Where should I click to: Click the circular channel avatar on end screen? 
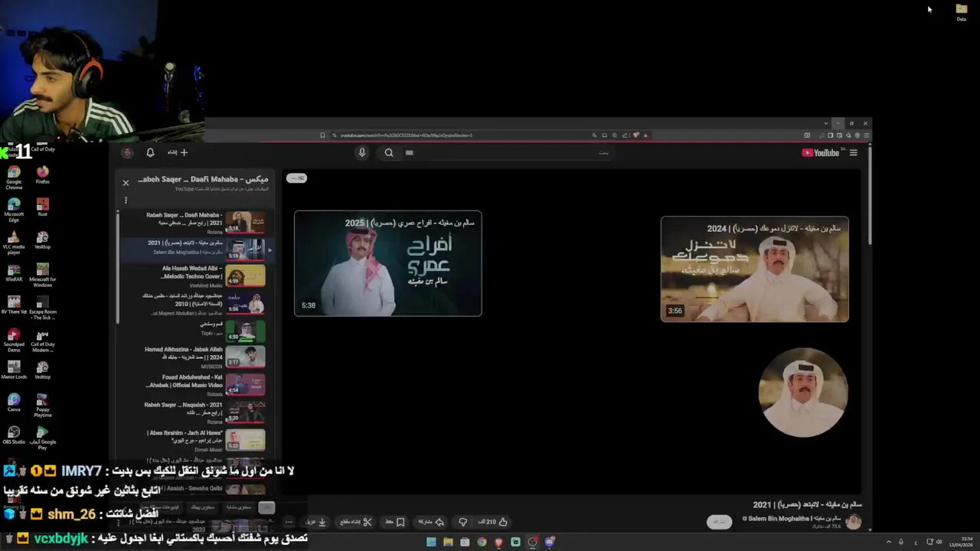tap(803, 393)
